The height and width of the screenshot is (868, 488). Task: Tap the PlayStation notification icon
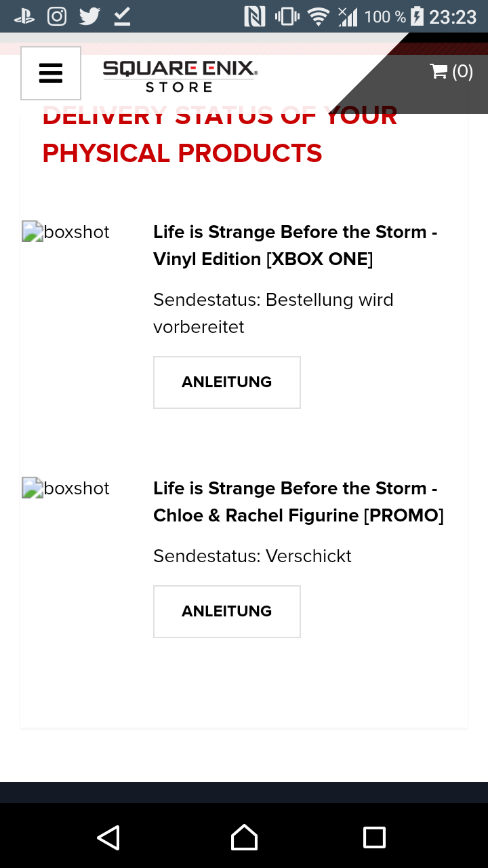(25, 16)
